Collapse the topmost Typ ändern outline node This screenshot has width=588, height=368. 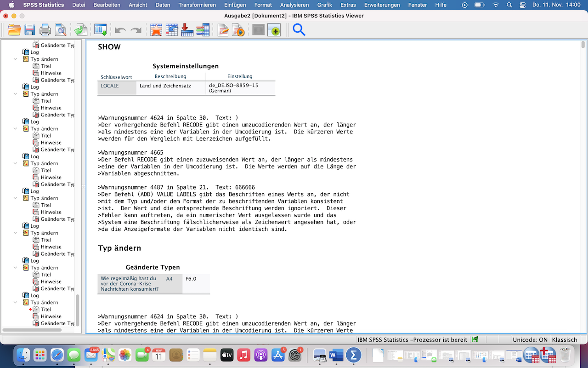pos(16,59)
